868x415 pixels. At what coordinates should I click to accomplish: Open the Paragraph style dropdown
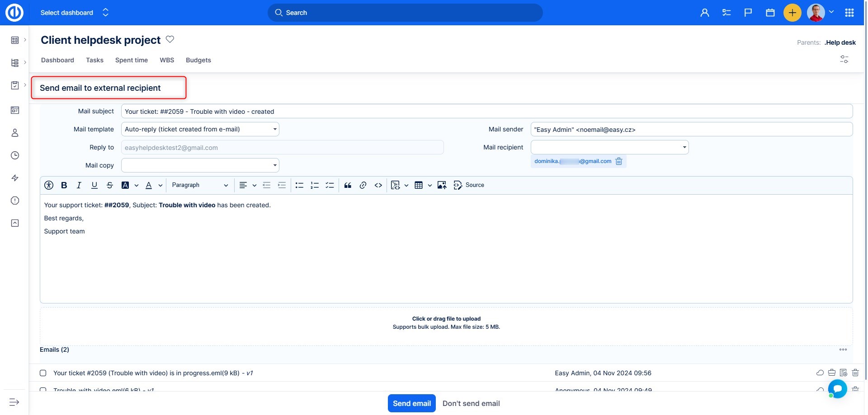(199, 185)
